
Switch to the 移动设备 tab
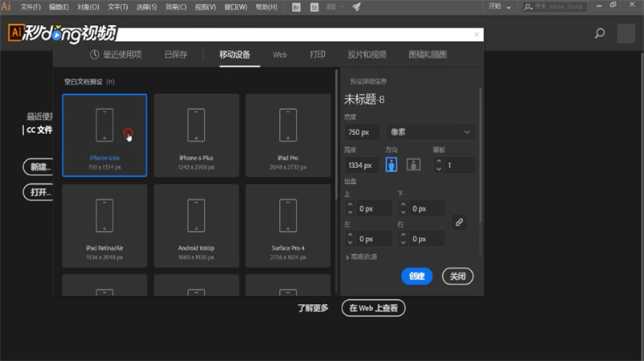tap(235, 55)
